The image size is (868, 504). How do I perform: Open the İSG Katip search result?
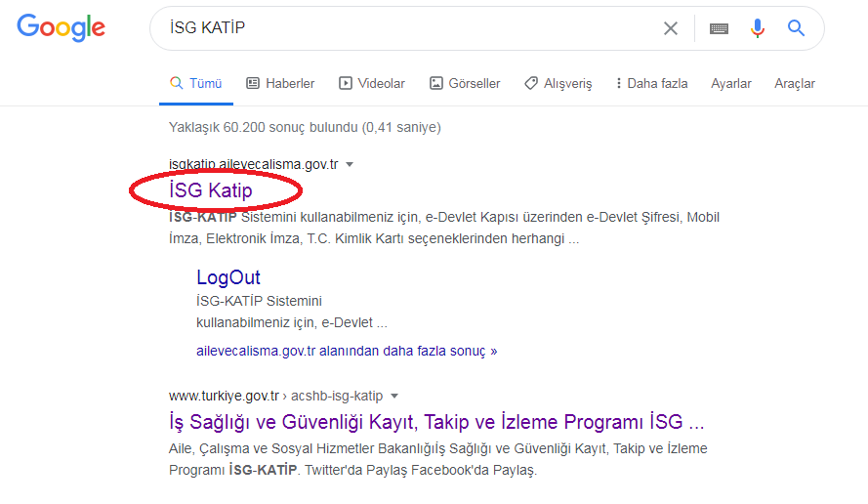pyautogui.click(x=210, y=189)
